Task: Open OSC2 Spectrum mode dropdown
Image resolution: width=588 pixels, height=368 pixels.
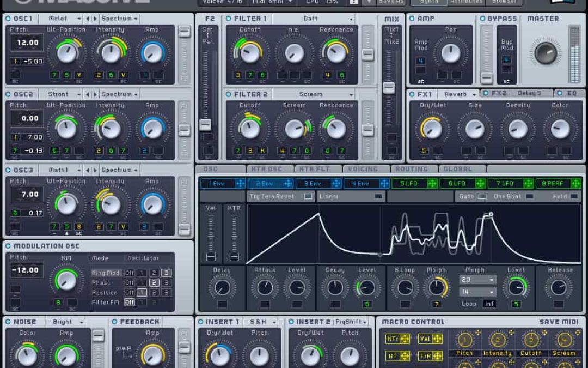Action: [x=120, y=94]
